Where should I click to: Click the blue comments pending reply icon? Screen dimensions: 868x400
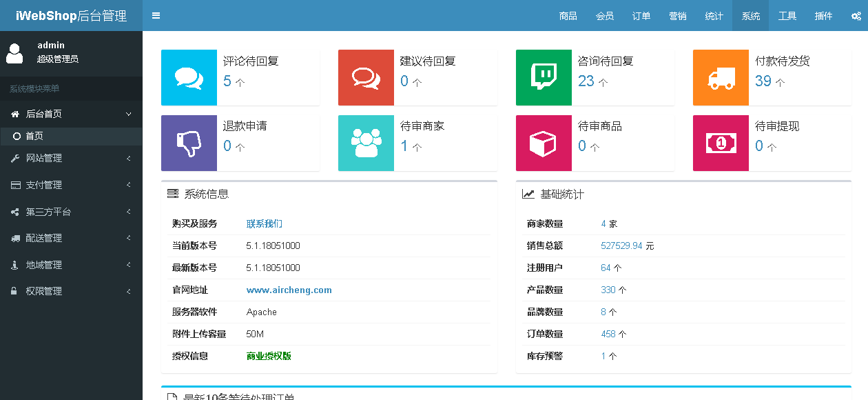(189, 78)
